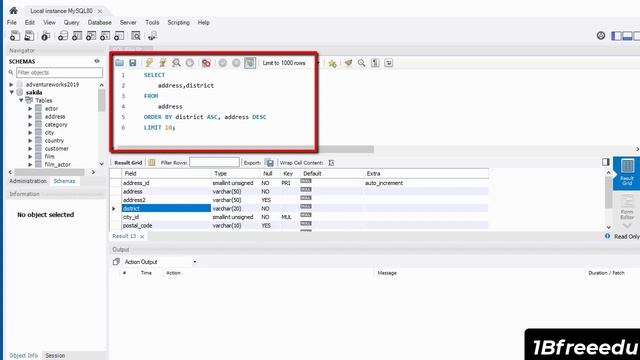This screenshot has width=640, height=360.
Task: Toggle the left sidebar panel visibility
Action: [x=616, y=36]
